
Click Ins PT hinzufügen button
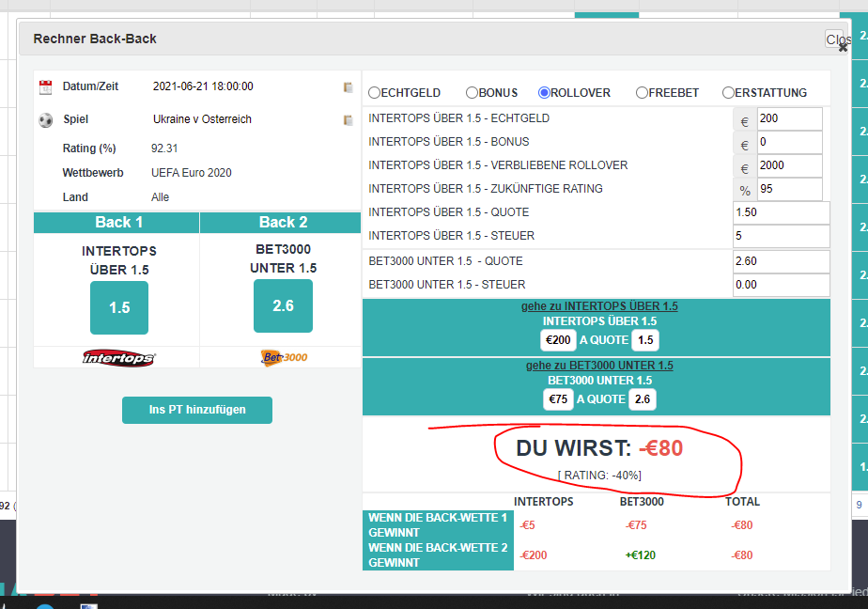click(197, 411)
